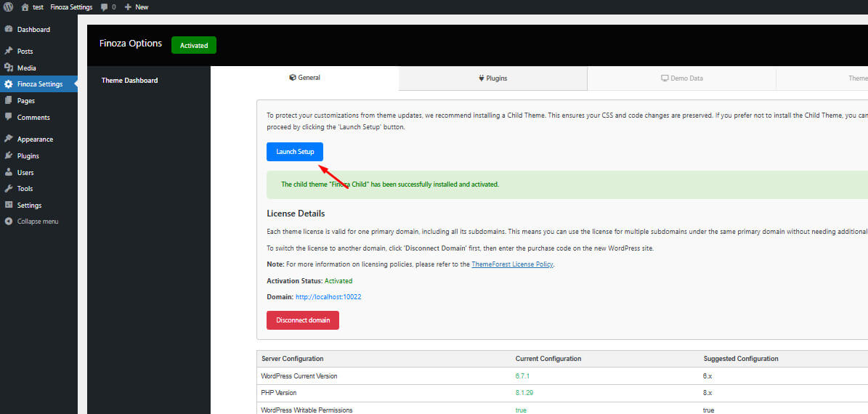This screenshot has height=414, width=868.
Task: Switch to the Demo Data tab
Action: [681, 78]
